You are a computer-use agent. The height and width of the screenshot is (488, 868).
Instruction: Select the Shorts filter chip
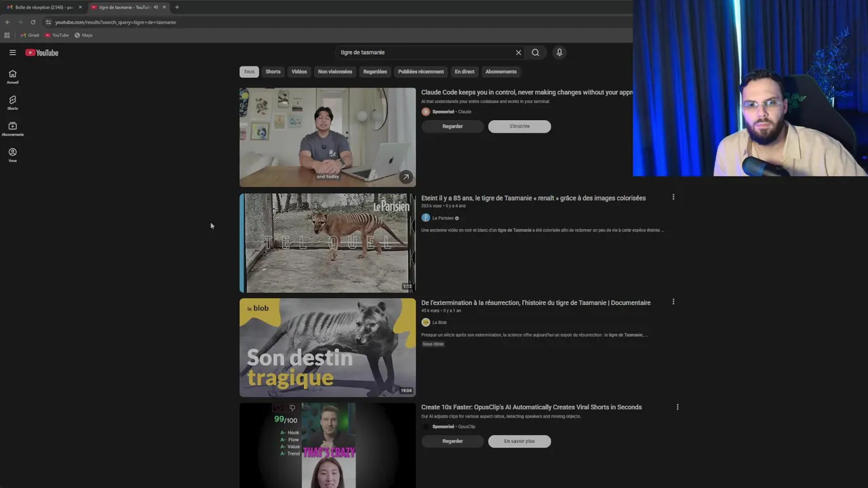[273, 71]
